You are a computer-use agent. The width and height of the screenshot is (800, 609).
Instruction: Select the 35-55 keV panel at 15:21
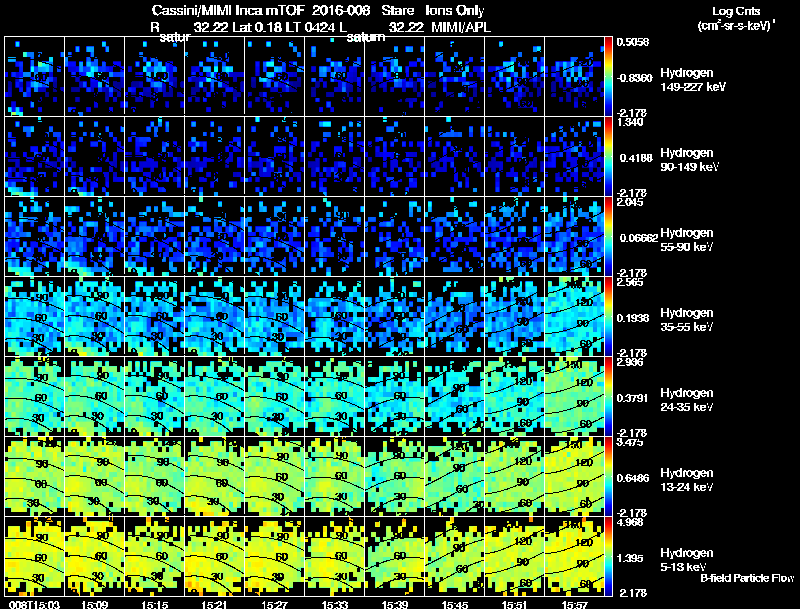(214, 317)
